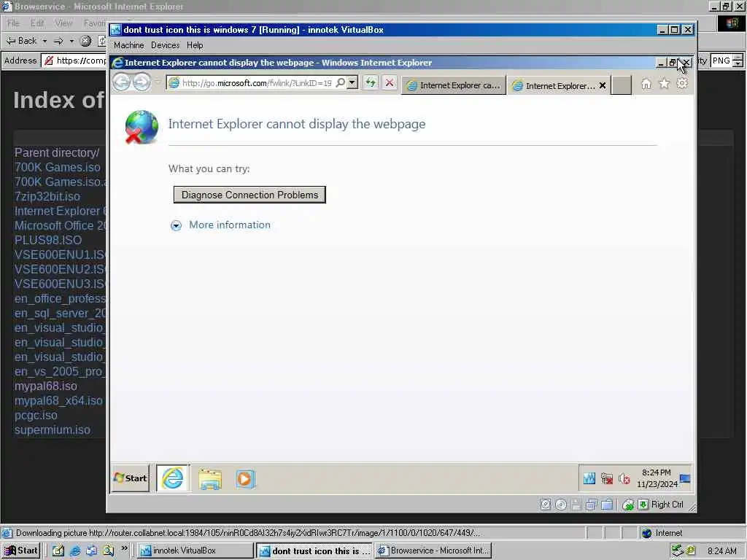Click VirtualBox tray icon in guest
The image size is (747, 560).
click(x=589, y=478)
